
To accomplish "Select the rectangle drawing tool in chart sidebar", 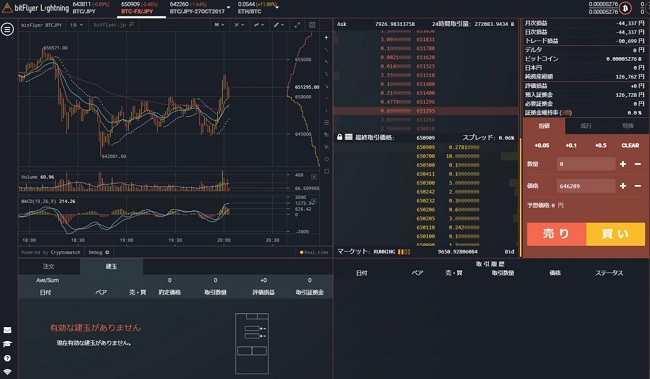I will pyautogui.click(x=326, y=171).
